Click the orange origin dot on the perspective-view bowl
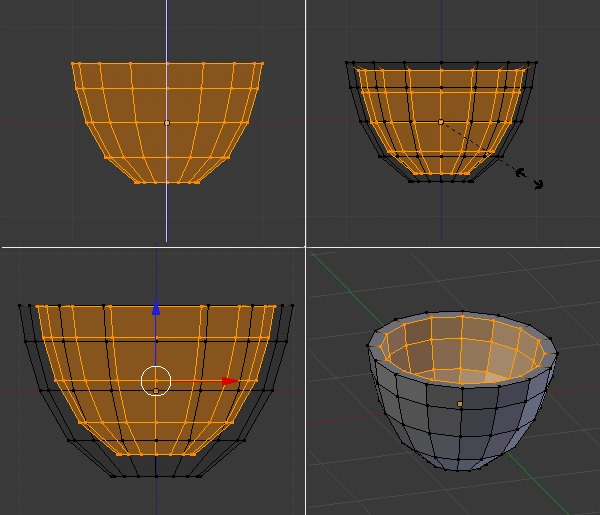The image size is (600, 515). [x=460, y=404]
